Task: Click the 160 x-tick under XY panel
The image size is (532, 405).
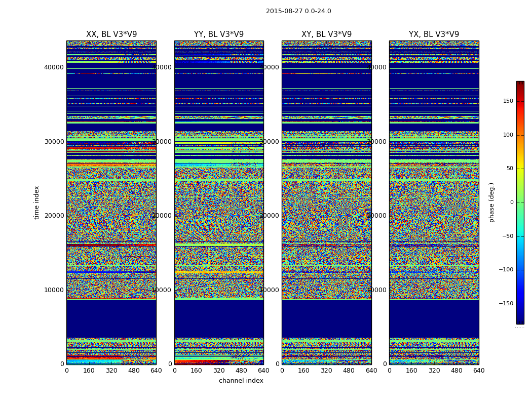Action: 304,371
